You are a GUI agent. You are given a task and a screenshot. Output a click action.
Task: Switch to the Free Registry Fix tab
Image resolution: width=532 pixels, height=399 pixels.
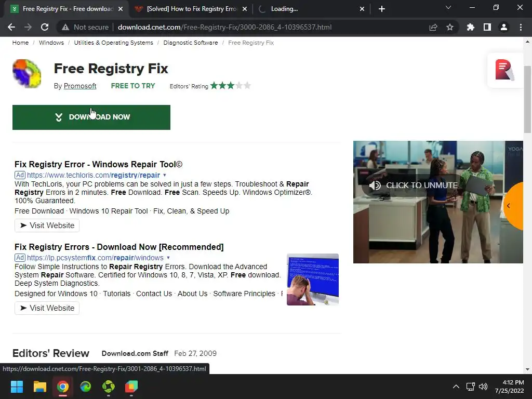click(66, 9)
